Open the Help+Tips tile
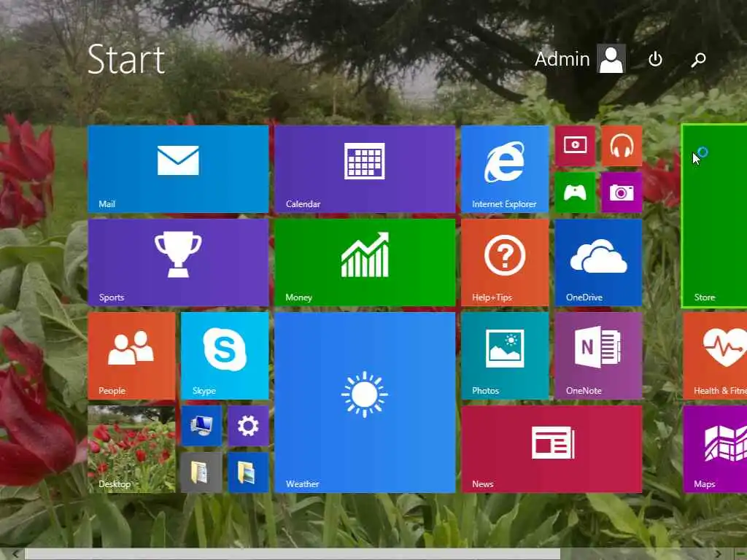This screenshot has height=560, width=747. pos(505,262)
